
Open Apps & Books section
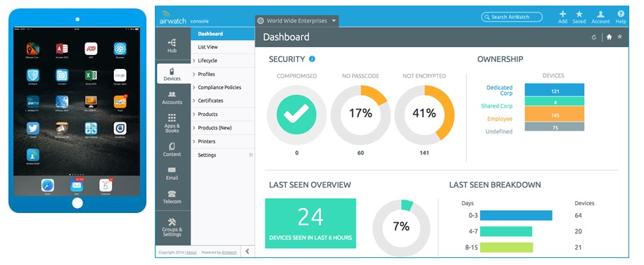tap(172, 124)
